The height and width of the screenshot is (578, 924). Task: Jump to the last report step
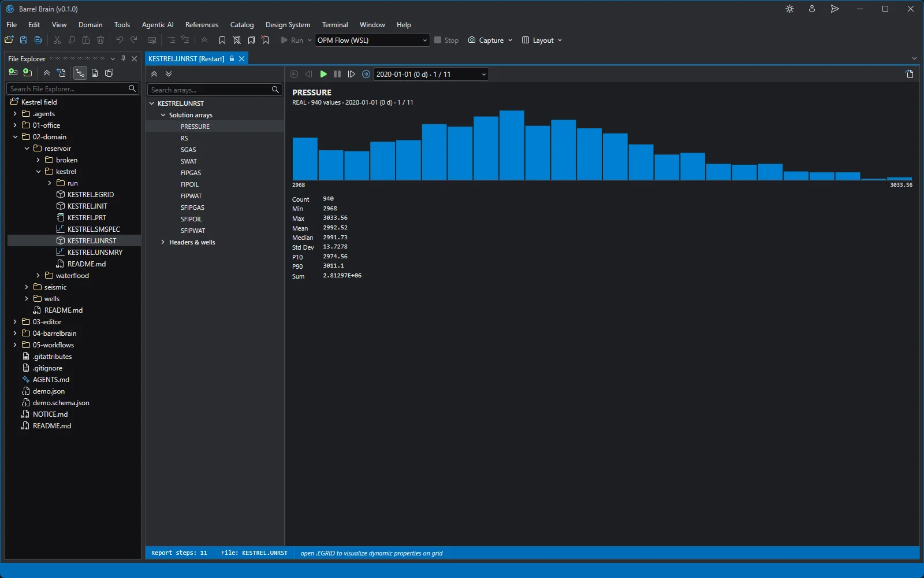click(x=366, y=74)
